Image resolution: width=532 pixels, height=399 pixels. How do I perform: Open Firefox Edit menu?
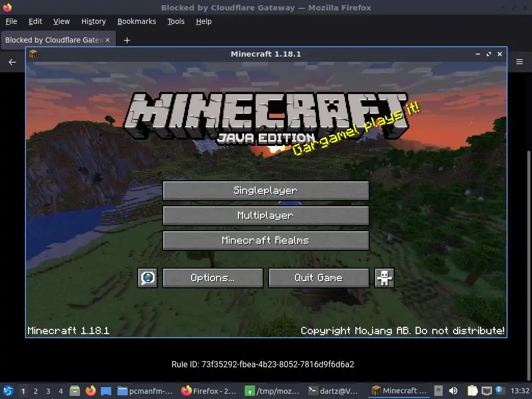(35, 21)
